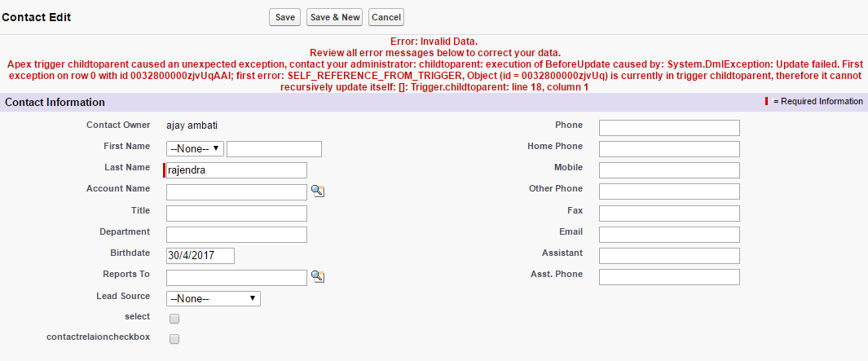The image size is (868, 361).
Task: Click the Last Name field
Action: coord(236,170)
